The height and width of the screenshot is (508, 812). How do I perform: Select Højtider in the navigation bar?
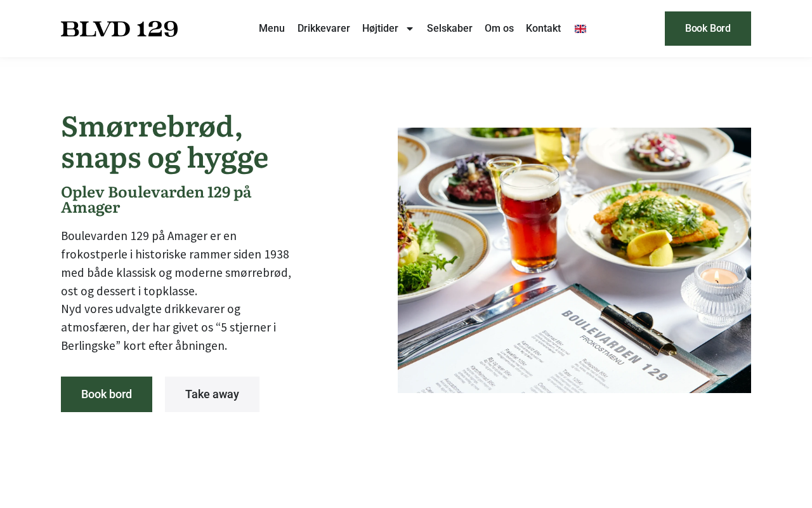point(380,29)
